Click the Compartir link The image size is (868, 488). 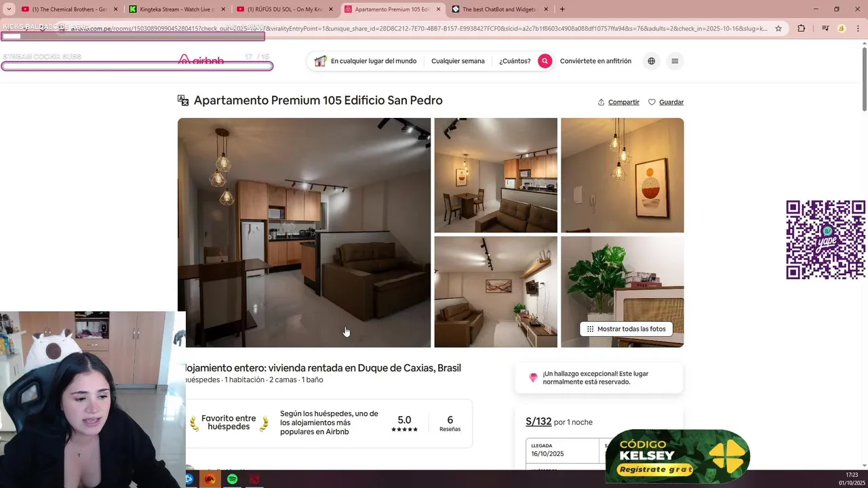[623, 102]
